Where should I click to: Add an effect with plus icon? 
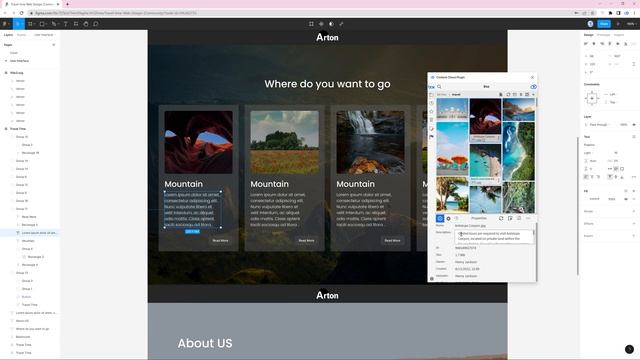point(634,223)
